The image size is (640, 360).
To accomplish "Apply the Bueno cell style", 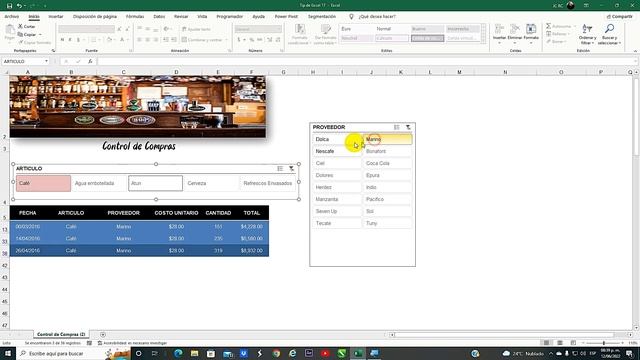I will point(427,29).
